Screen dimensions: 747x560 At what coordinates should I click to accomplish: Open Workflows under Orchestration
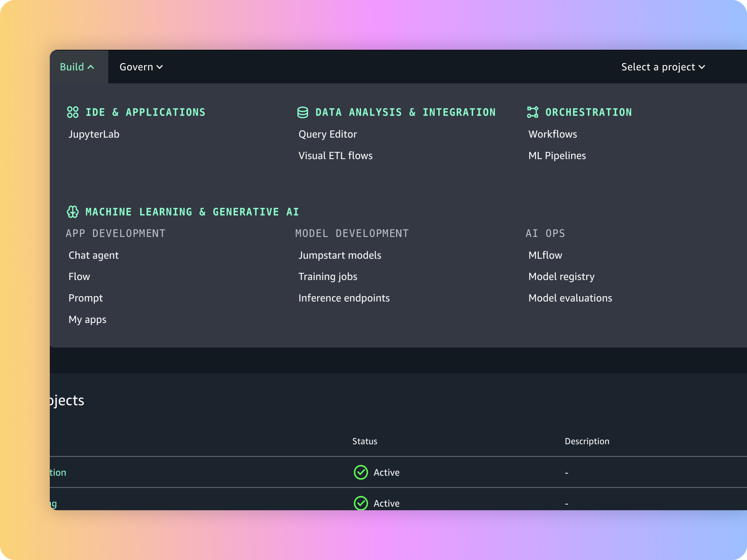coord(552,134)
